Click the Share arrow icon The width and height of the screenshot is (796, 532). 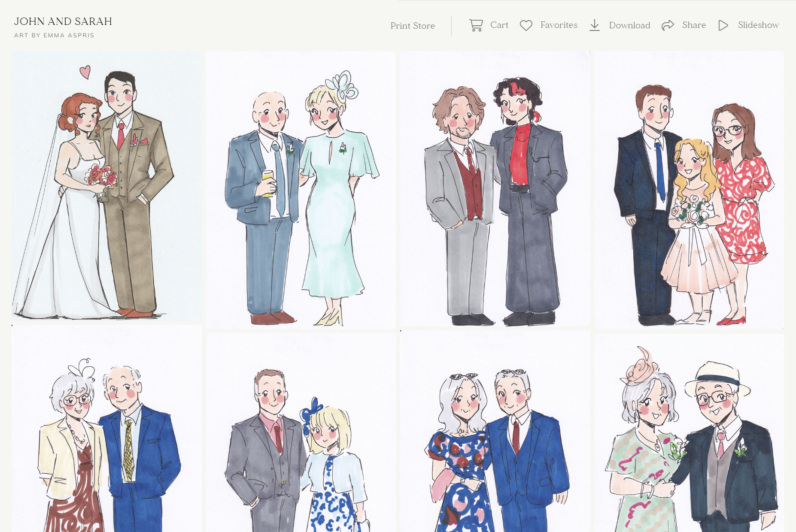point(668,25)
